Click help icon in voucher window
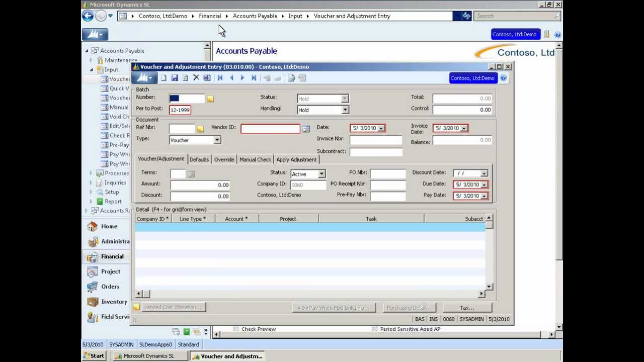The width and height of the screenshot is (644, 362). (503, 78)
